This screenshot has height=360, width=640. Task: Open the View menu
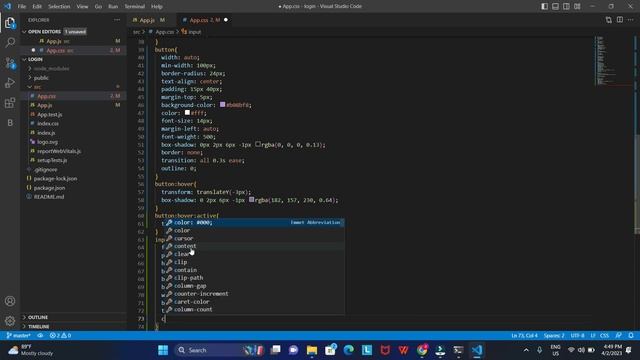pos(82,7)
